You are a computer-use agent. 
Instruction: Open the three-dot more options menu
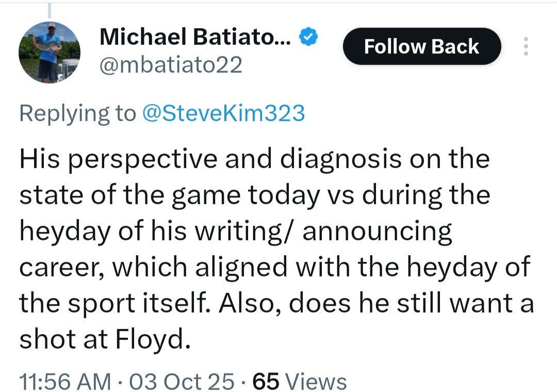coord(526,47)
